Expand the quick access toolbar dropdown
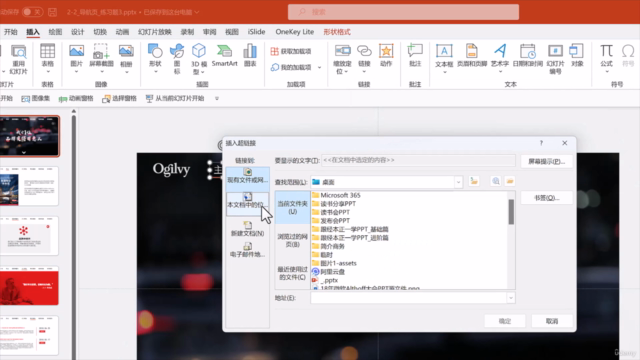Image resolution: width=640 pixels, height=360 pixels. point(217,98)
